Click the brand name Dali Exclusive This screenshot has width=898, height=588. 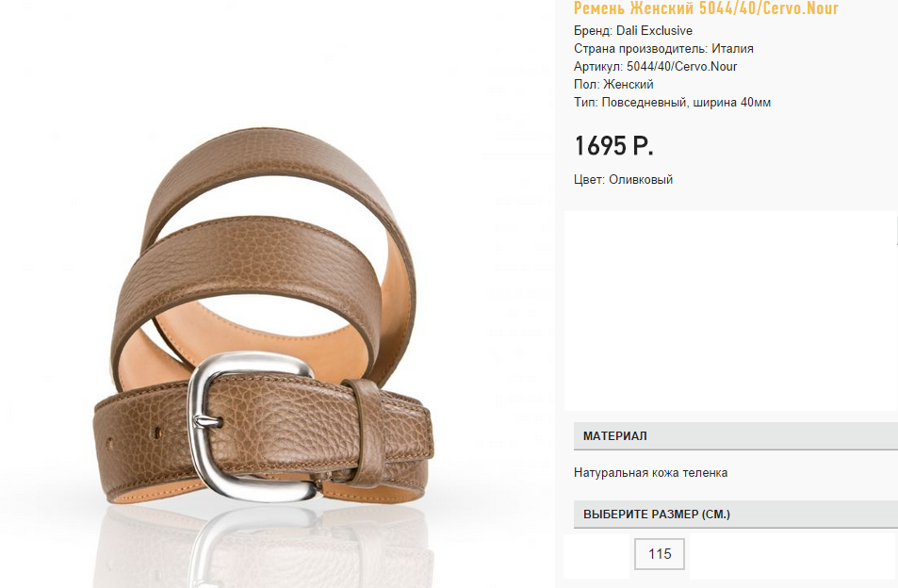(x=654, y=30)
